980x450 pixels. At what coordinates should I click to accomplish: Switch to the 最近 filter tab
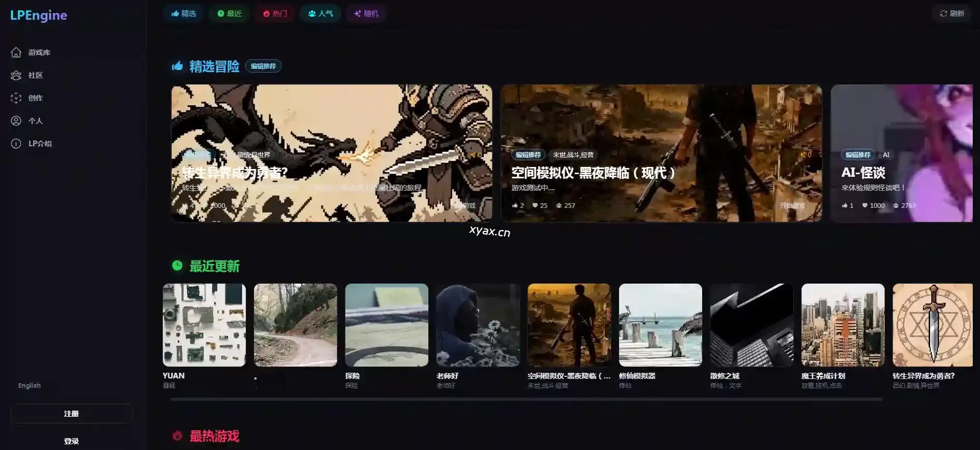click(229, 13)
